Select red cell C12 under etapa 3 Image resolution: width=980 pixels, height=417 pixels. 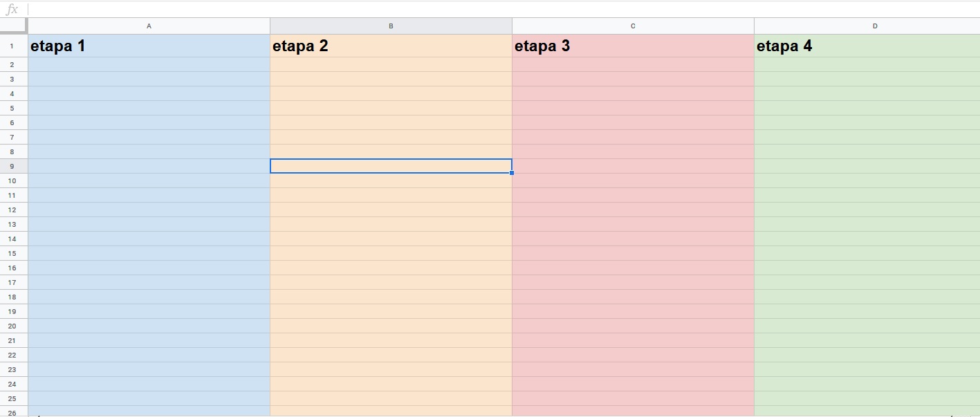coord(633,210)
